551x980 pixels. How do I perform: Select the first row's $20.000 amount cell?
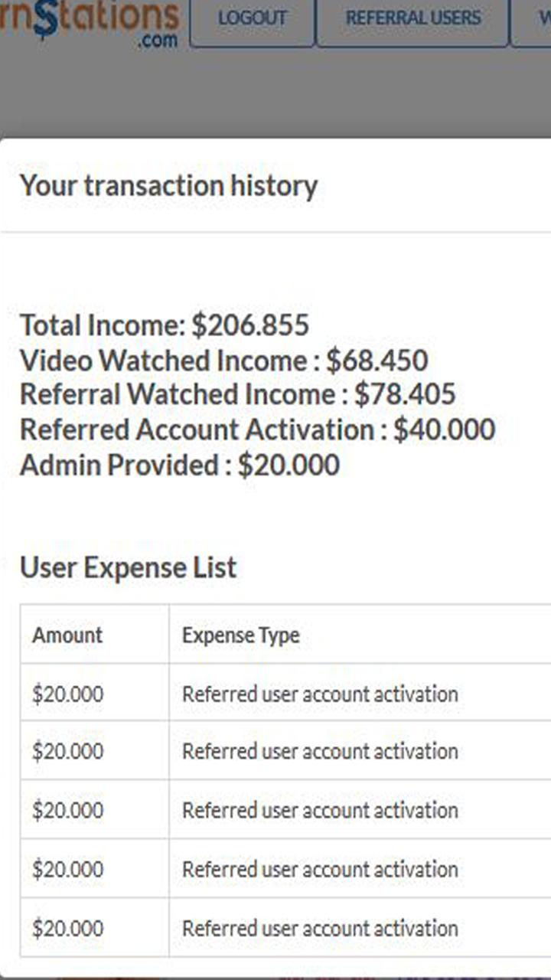click(95, 693)
